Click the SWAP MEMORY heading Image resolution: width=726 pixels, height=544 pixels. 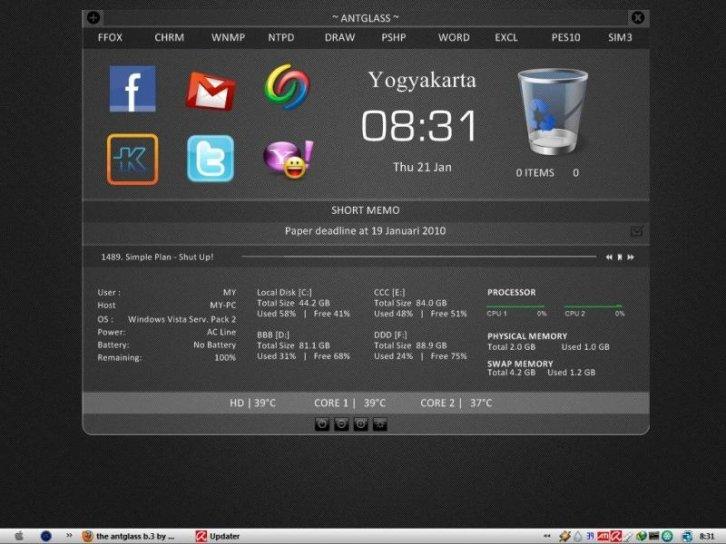coord(520,364)
